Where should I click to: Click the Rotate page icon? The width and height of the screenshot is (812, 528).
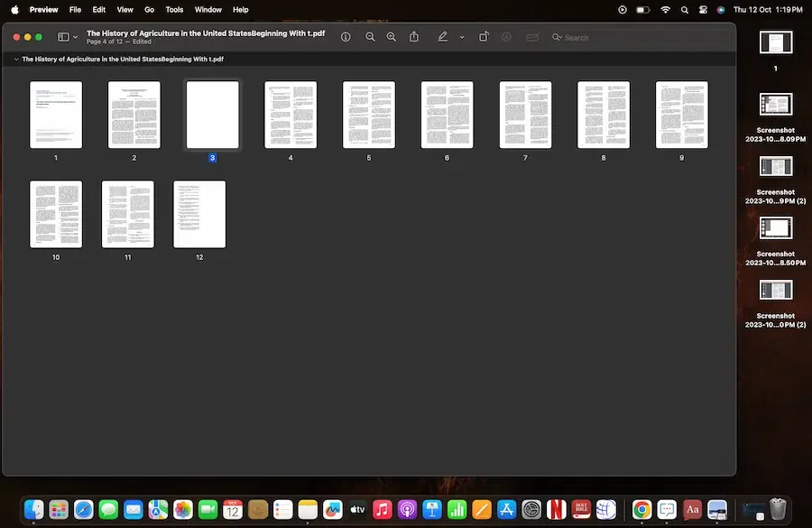(484, 37)
